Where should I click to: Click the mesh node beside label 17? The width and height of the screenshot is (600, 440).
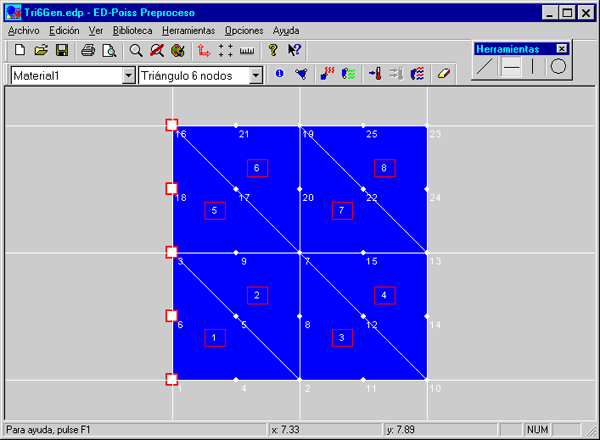(x=236, y=189)
